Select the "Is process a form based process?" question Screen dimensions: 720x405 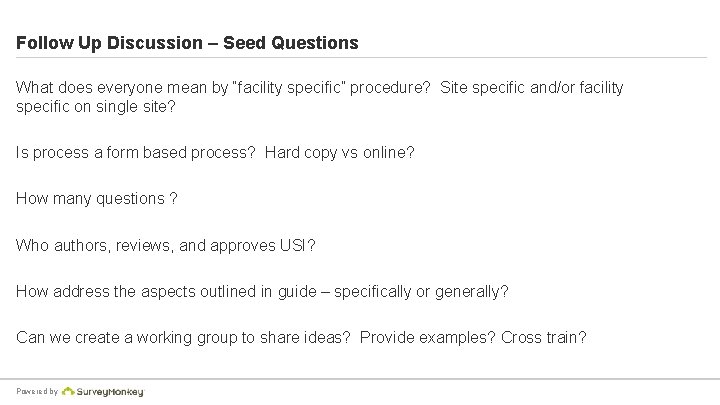coord(135,153)
